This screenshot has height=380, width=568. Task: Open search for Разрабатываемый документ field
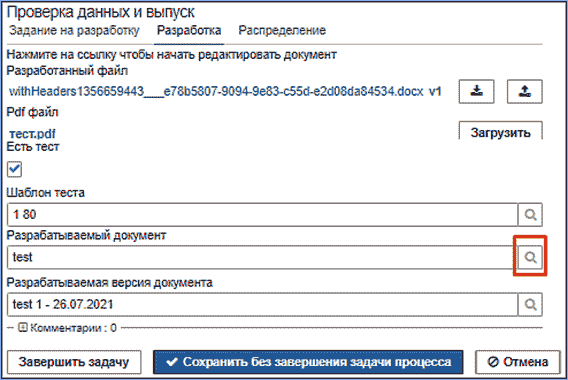click(530, 257)
